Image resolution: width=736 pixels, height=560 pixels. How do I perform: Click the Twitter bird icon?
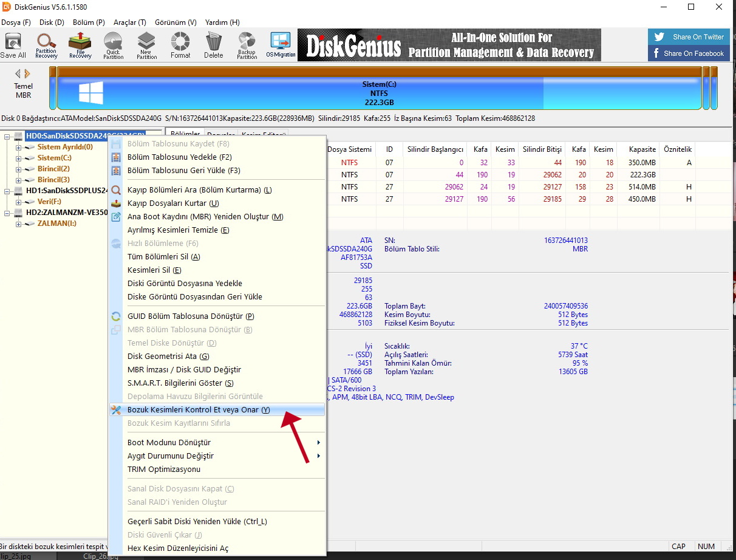pyautogui.click(x=659, y=37)
